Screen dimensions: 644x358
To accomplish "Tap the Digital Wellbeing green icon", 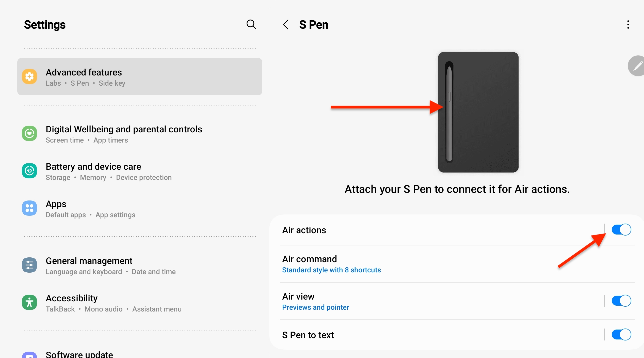I will pyautogui.click(x=29, y=133).
